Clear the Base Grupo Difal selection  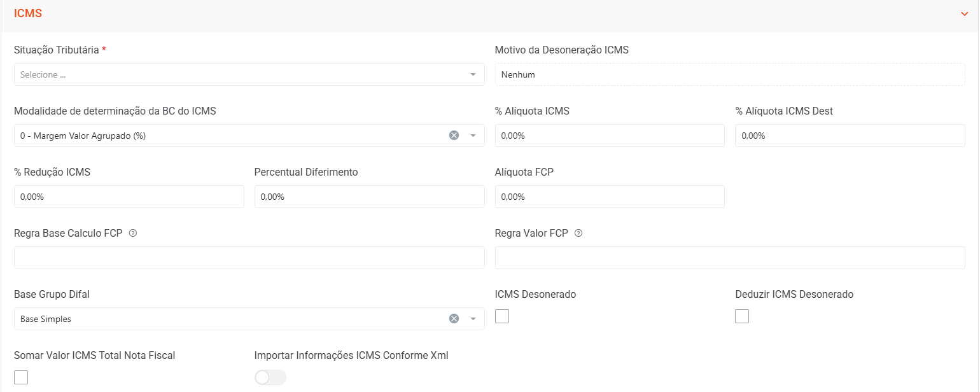(x=454, y=319)
